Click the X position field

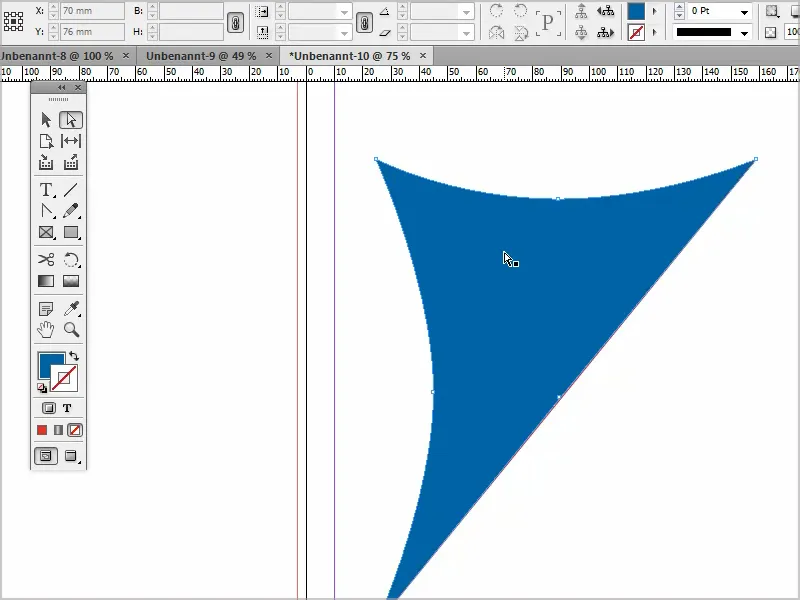tap(92, 11)
